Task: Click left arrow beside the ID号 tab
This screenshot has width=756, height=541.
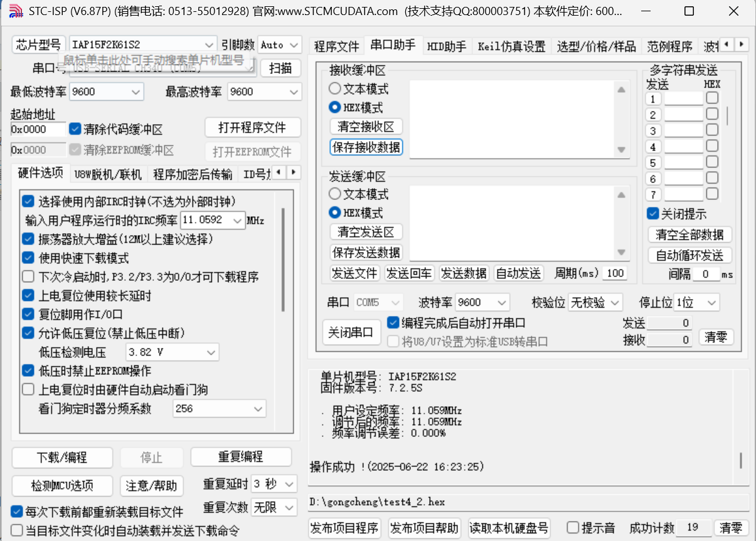Action: (278, 172)
